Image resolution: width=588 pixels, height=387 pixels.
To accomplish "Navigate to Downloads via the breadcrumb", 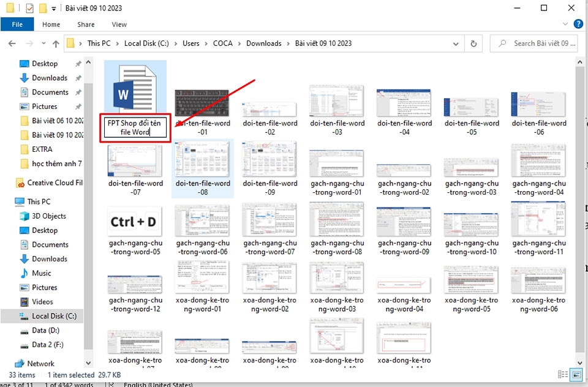I will coord(264,43).
